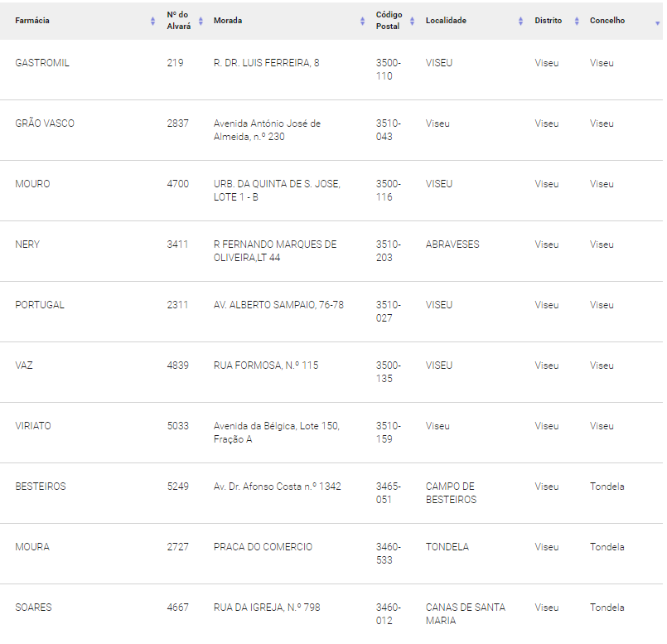Click the Localidade sort arrows icon
The image size is (667, 644).
520,21
